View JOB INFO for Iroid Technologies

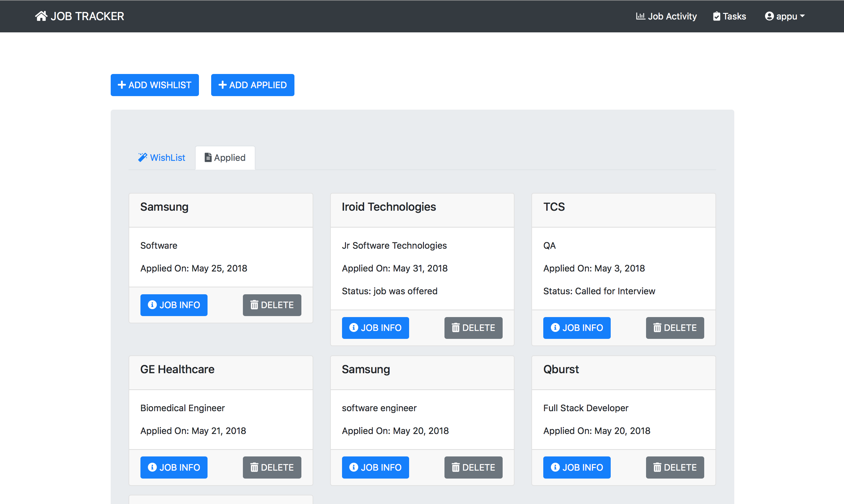(x=375, y=328)
